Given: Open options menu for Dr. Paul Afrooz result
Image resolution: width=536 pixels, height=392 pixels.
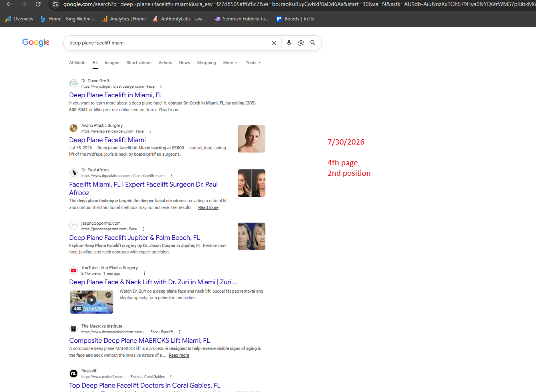Looking at the screenshot, I should pyautogui.click(x=172, y=176).
